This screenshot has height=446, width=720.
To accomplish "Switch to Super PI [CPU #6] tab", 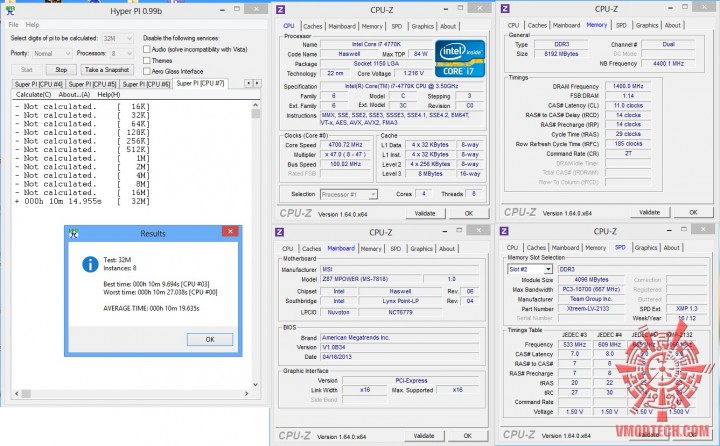I will pyautogui.click(x=146, y=84).
